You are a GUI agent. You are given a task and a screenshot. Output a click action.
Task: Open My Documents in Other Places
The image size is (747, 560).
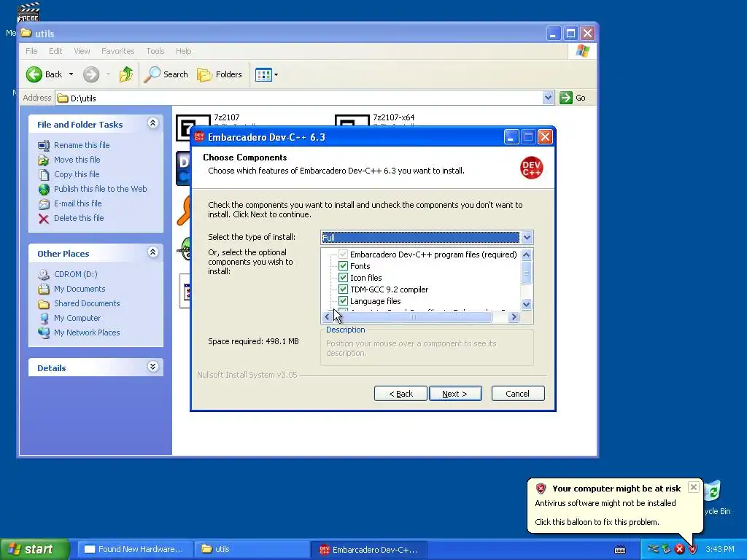coord(80,289)
